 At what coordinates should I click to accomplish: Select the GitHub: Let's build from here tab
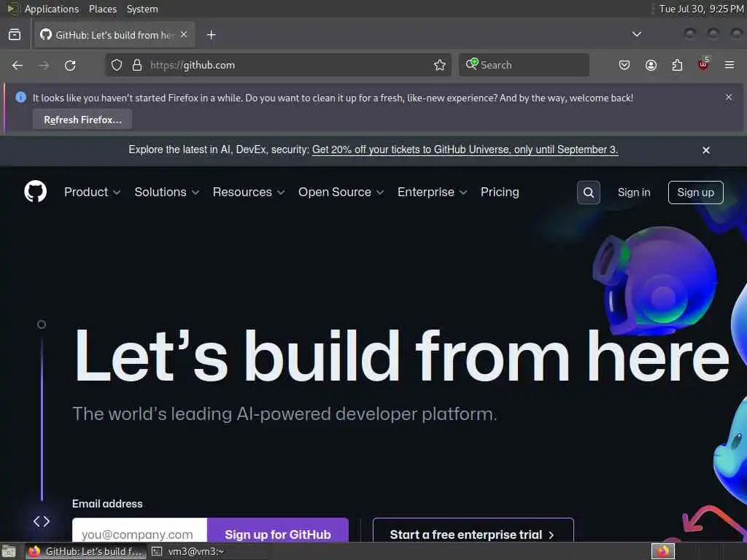tap(115, 35)
